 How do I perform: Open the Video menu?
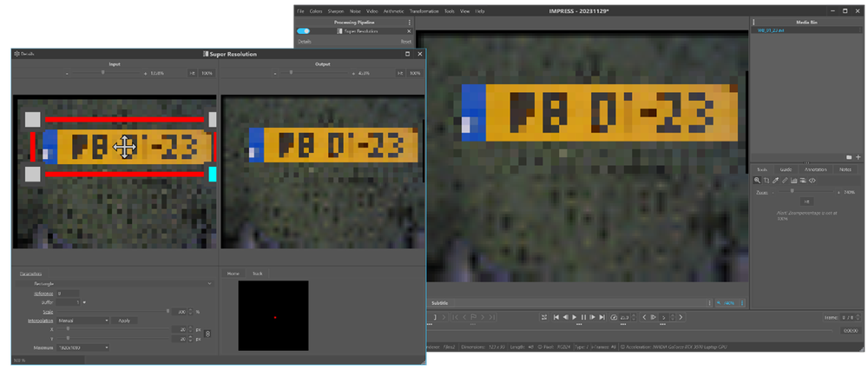tap(372, 11)
